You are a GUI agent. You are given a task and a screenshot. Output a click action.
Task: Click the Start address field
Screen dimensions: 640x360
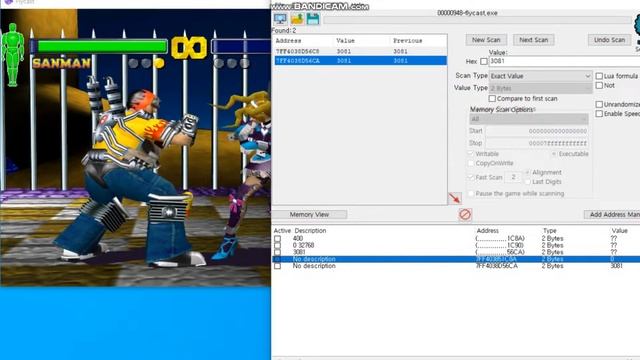coord(537,131)
